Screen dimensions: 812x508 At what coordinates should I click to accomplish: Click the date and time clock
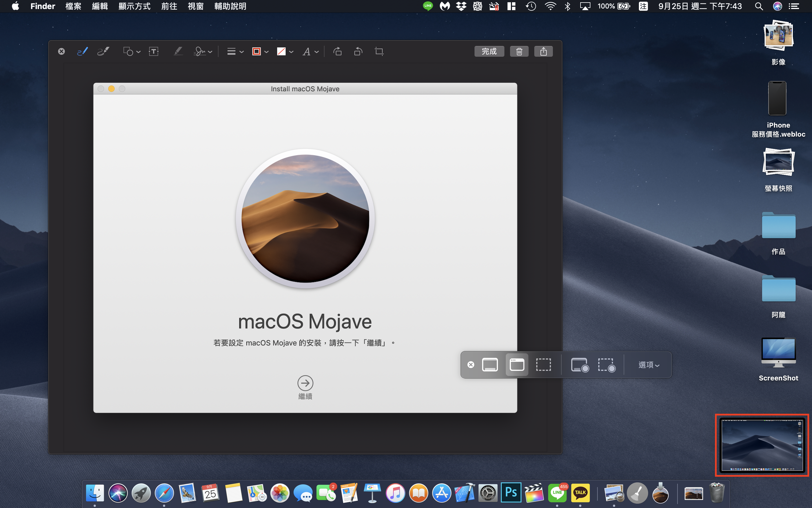tap(700, 6)
